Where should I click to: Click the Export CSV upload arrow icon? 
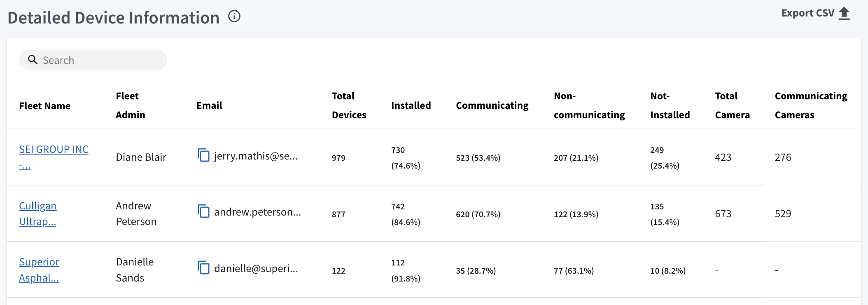click(844, 13)
